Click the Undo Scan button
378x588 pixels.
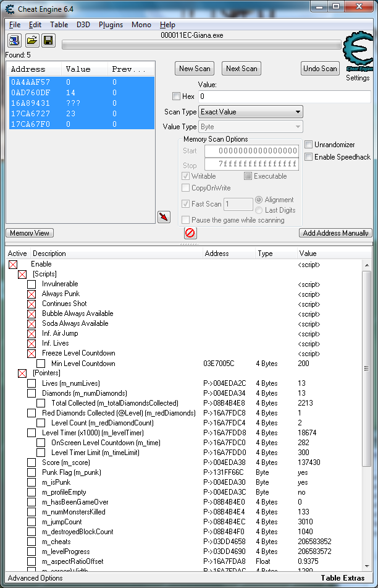(x=321, y=69)
